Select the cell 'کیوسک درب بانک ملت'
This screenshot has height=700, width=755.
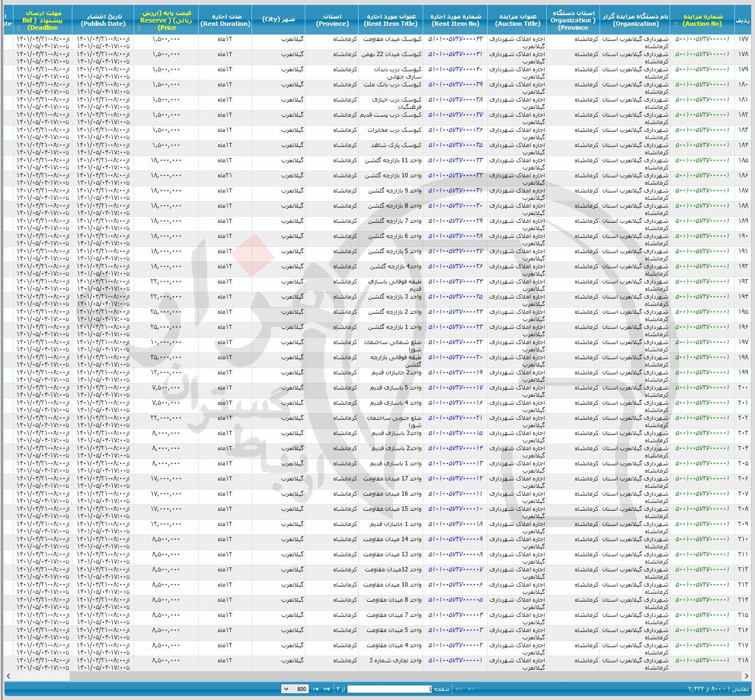pos(391,88)
